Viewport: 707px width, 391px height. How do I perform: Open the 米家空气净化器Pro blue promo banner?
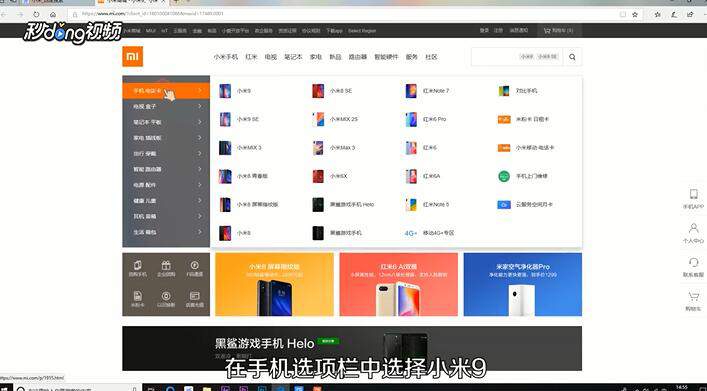(523, 285)
